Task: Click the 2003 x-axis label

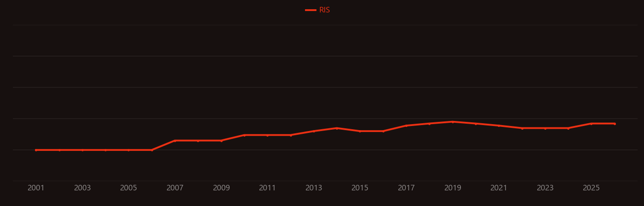Action: point(82,188)
